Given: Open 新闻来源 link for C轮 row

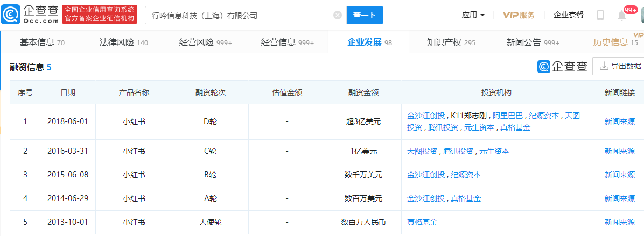Looking at the screenshot, I should point(619,151).
